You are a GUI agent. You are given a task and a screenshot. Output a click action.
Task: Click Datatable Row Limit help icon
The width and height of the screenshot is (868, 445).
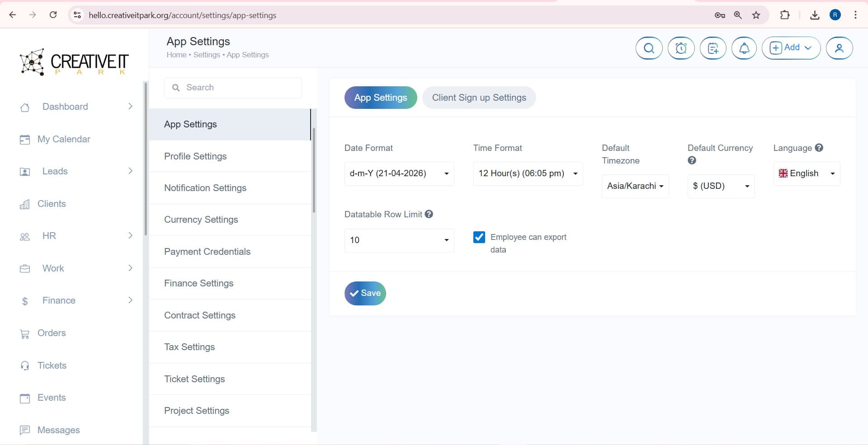(429, 214)
